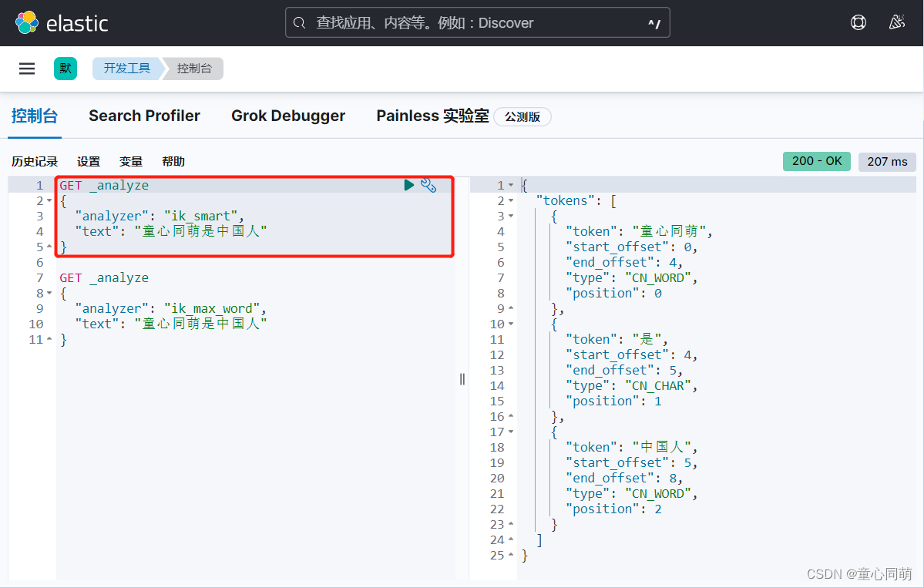Collapse the request body fold at editor line 8

(x=49, y=294)
